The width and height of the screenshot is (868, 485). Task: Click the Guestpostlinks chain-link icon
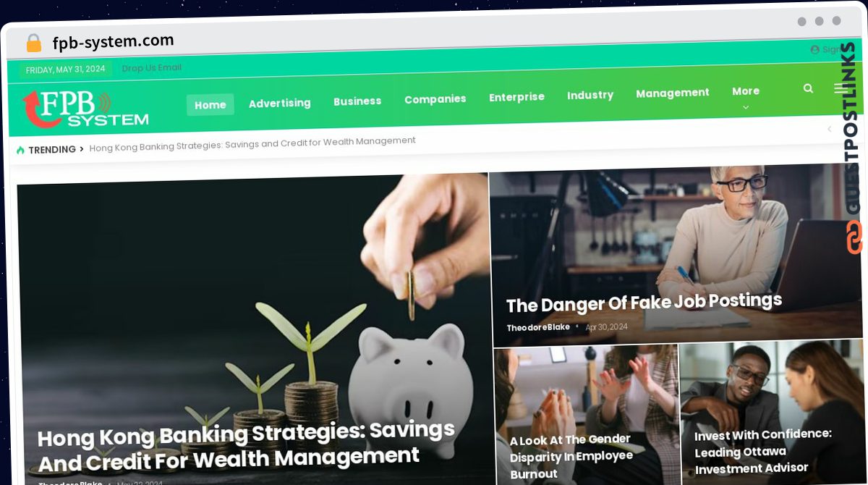(854, 237)
